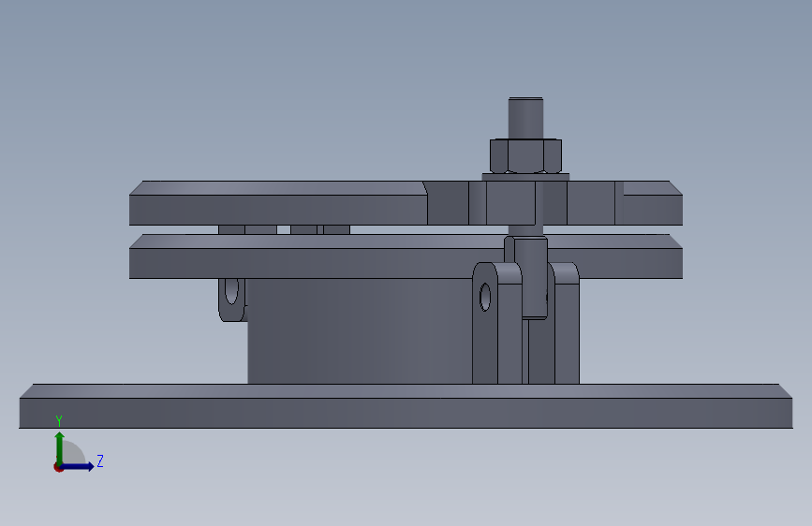The height and width of the screenshot is (526, 812).
Task: Select the flat washer beneath the hex nut
Action: click(525, 177)
